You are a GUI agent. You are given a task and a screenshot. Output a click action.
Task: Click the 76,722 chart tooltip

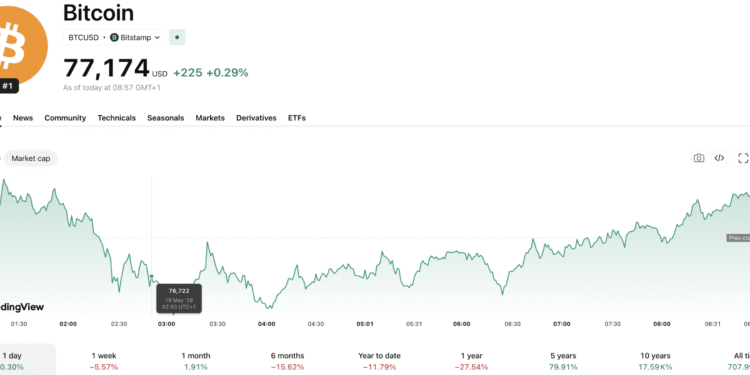(x=179, y=298)
